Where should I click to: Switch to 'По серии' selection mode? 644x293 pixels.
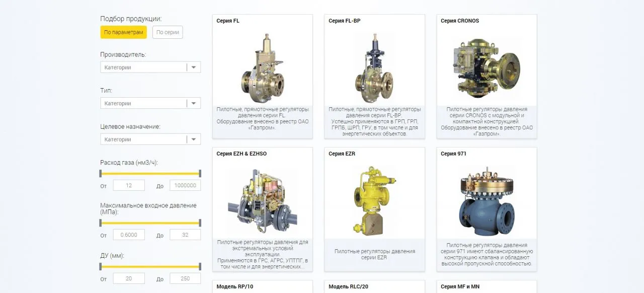(x=168, y=32)
